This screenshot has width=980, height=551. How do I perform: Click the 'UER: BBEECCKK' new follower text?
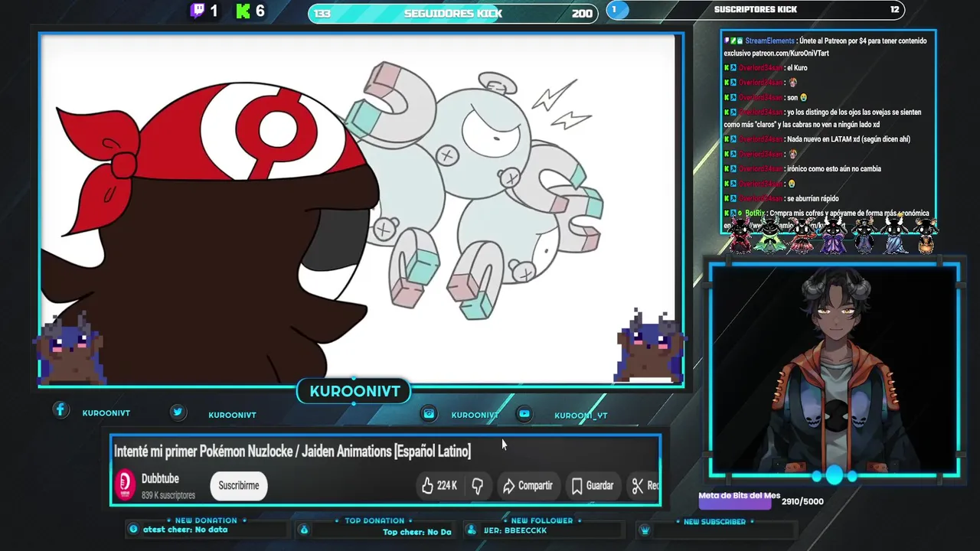515,530
